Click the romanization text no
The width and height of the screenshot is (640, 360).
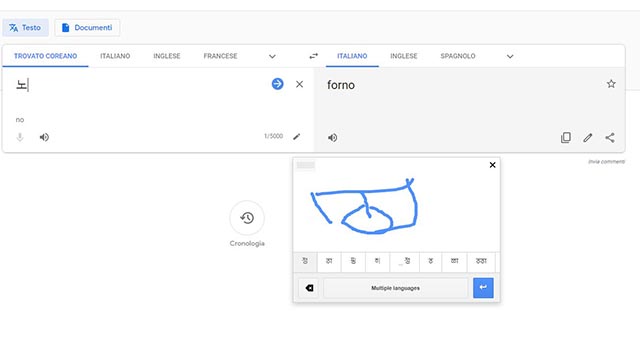(x=20, y=120)
